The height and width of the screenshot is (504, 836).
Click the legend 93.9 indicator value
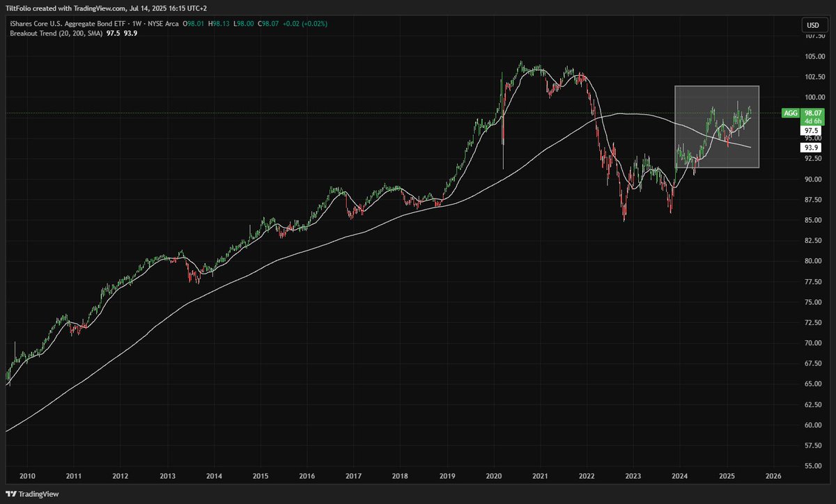click(130, 33)
